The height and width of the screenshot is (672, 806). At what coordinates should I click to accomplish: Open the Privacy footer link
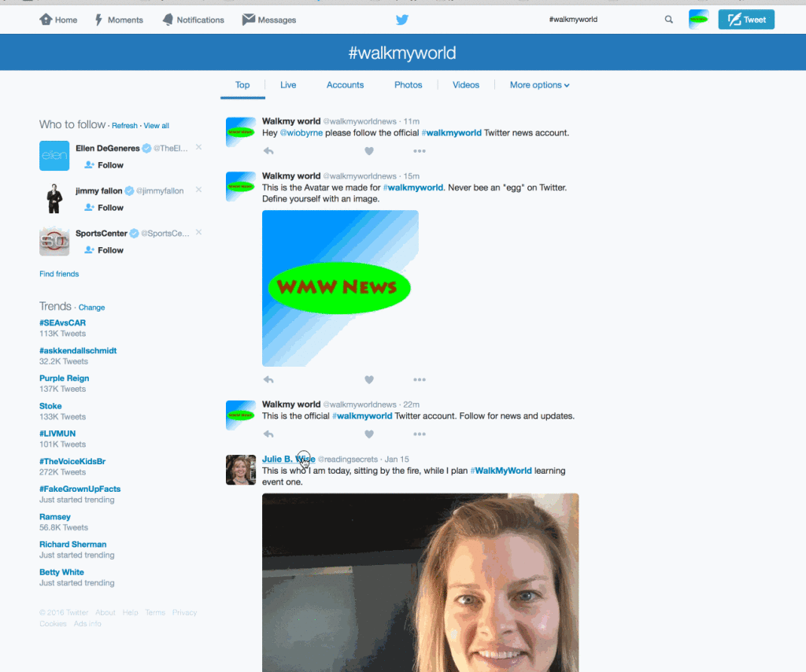point(184,612)
